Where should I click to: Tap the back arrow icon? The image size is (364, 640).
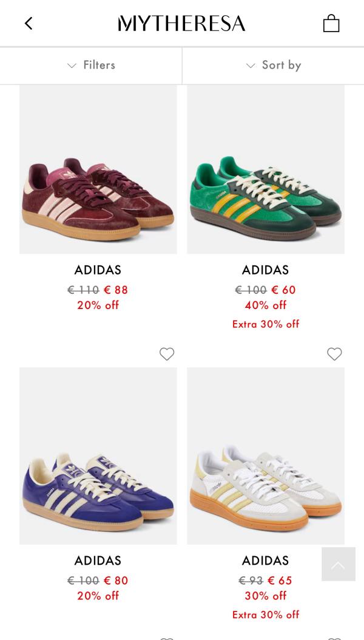click(x=29, y=24)
